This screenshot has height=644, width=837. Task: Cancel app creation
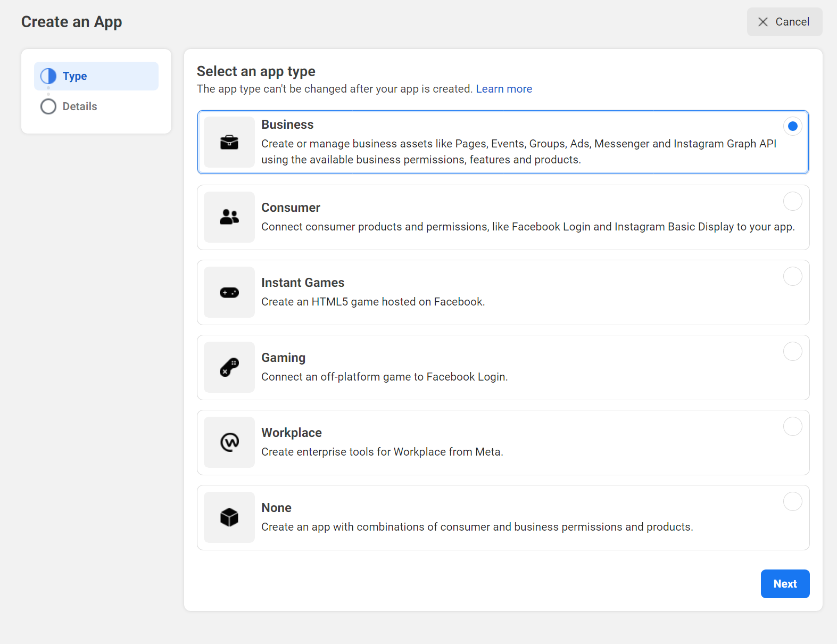click(784, 22)
